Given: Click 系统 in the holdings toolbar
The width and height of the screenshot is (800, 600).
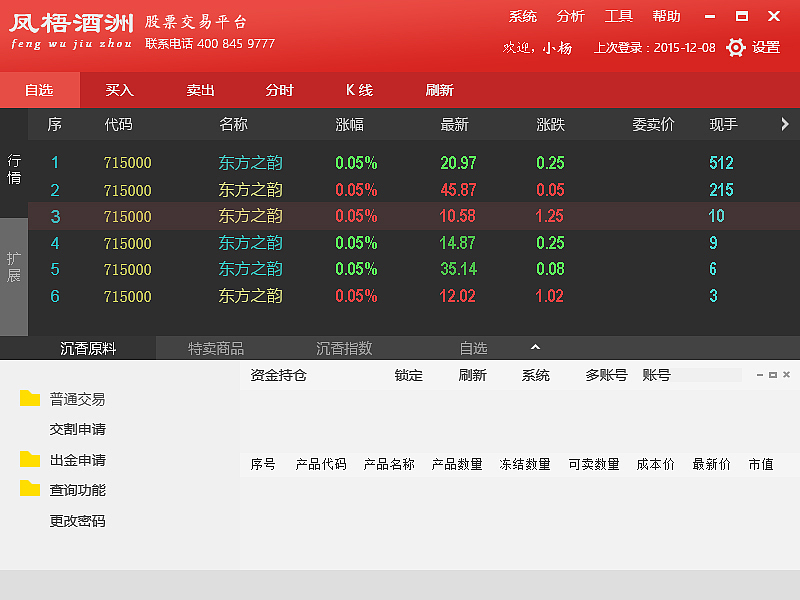Looking at the screenshot, I should pyautogui.click(x=535, y=376).
